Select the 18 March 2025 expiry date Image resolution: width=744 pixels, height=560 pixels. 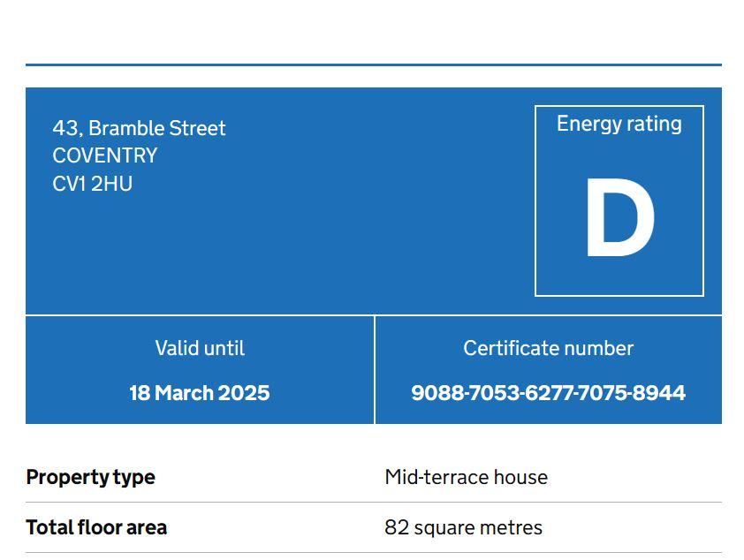pos(200,393)
